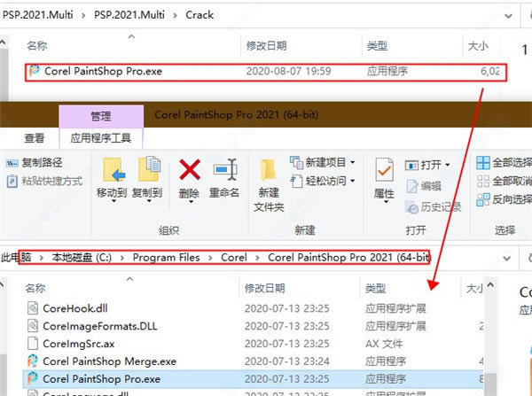Click the 全部取消 (Select none) icon
The width and height of the screenshot is (532, 396).
tap(483, 181)
